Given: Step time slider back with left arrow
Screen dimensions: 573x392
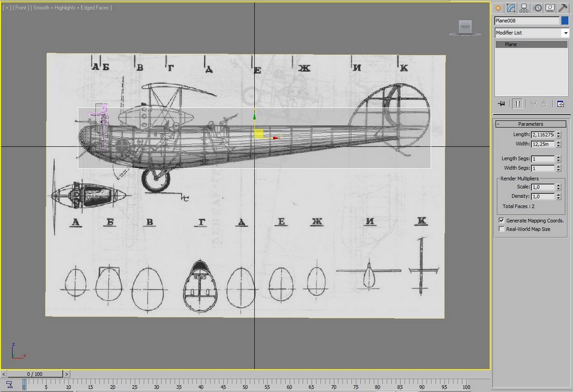Looking at the screenshot, I should click(x=3, y=374).
